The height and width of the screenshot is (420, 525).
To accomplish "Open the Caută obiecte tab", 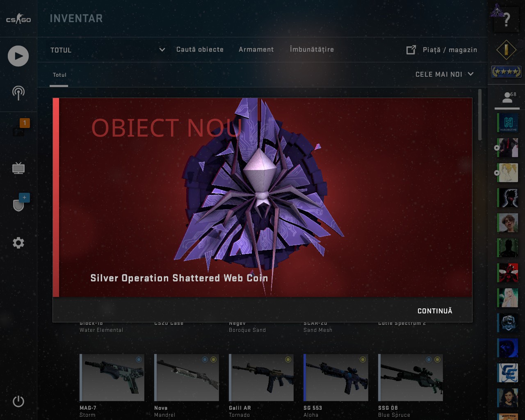I will coord(200,50).
